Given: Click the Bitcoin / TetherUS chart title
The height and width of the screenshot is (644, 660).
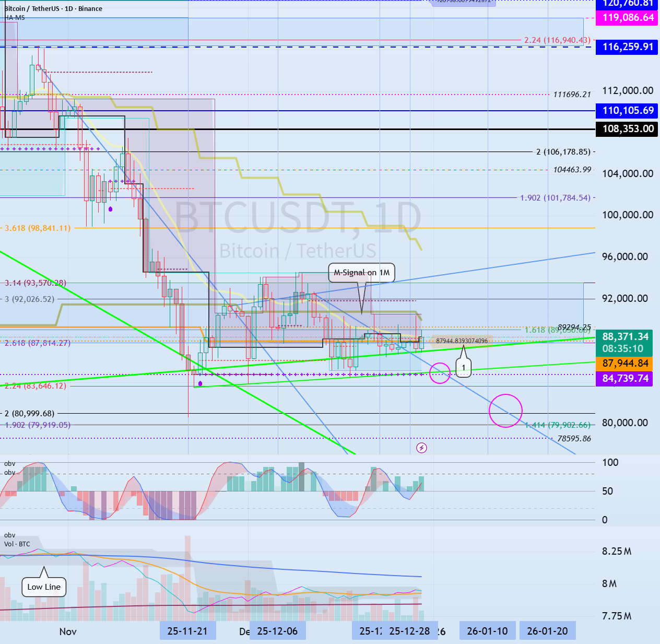Looking at the screenshot, I should [x=53, y=8].
